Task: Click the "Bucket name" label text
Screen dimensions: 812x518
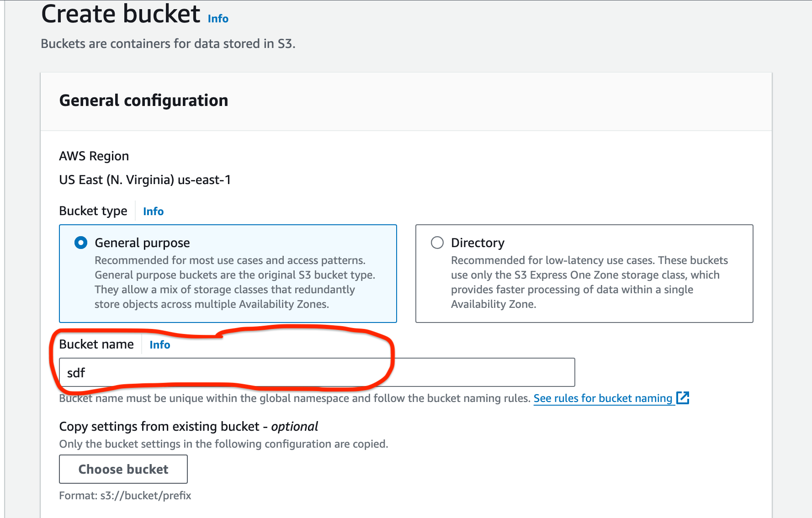Action: [x=96, y=344]
